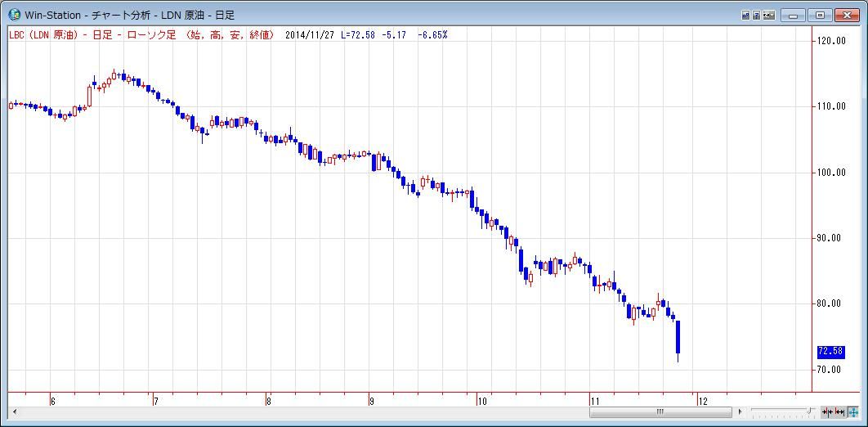Image resolution: width=868 pixels, height=427 pixels.
Task: Close the Win-Station chart window
Action: (847, 15)
